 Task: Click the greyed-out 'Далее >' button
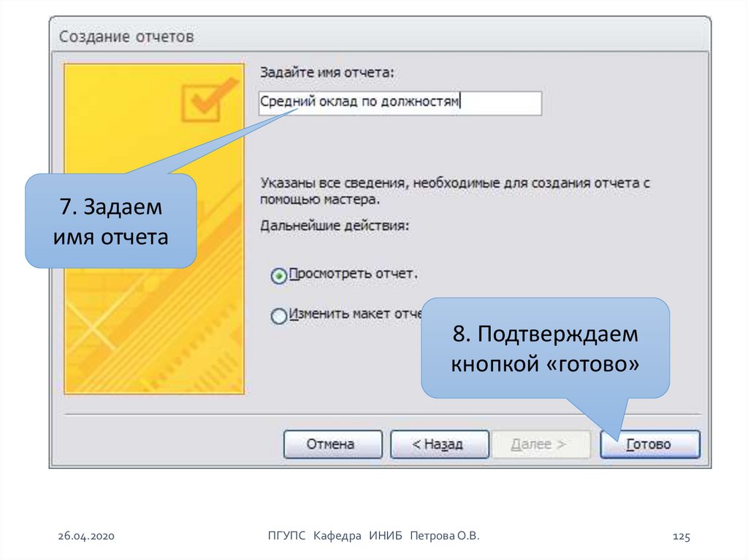click(x=541, y=444)
